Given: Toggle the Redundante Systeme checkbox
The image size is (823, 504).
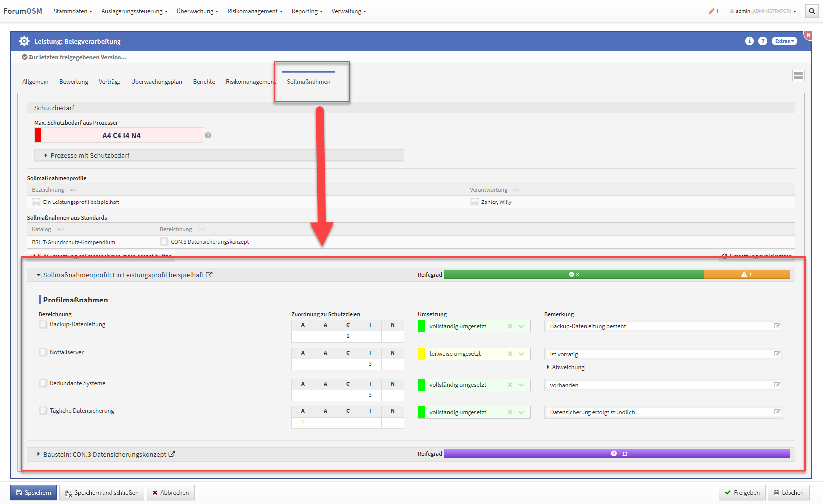Looking at the screenshot, I should pyautogui.click(x=43, y=383).
